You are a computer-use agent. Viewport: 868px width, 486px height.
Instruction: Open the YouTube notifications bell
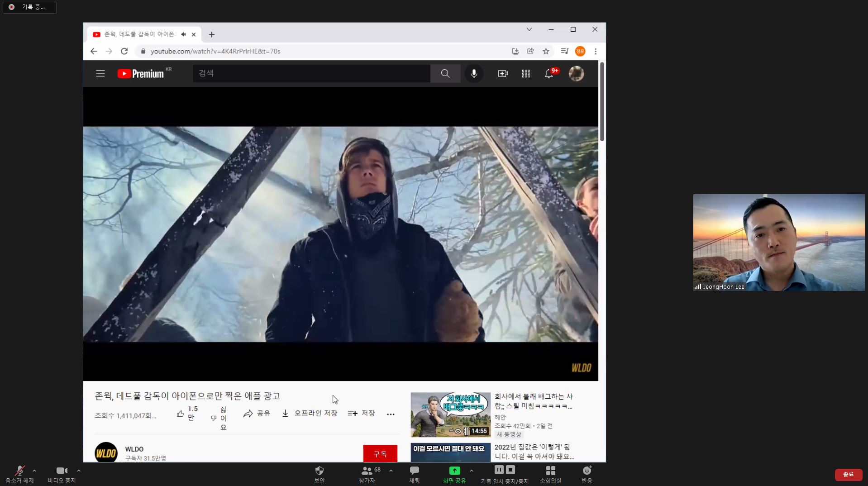[x=548, y=73]
